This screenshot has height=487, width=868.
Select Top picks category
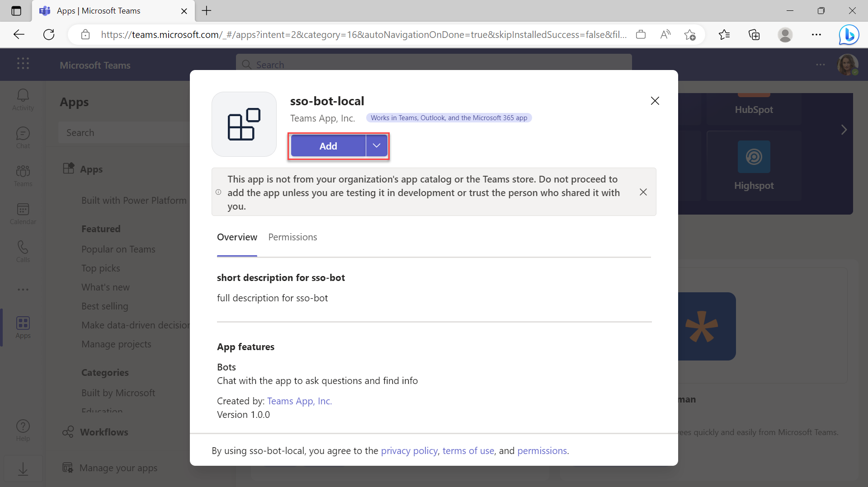click(x=101, y=268)
